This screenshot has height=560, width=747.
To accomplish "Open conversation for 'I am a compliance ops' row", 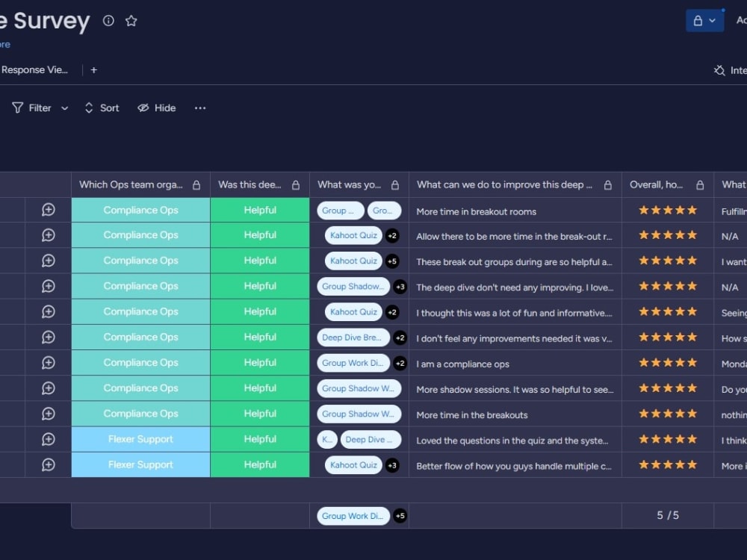I will point(48,363).
